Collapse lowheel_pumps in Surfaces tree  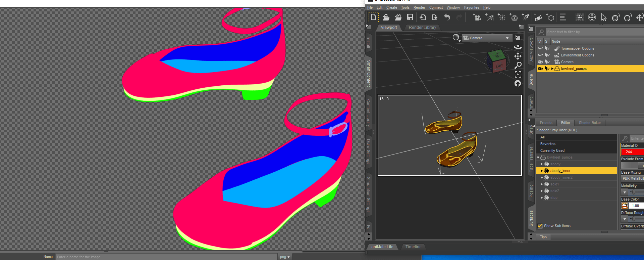coord(538,157)
